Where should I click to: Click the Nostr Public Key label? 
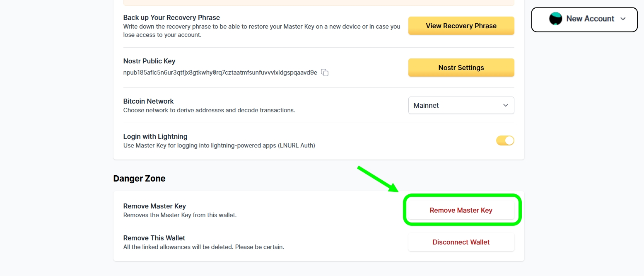149,61
